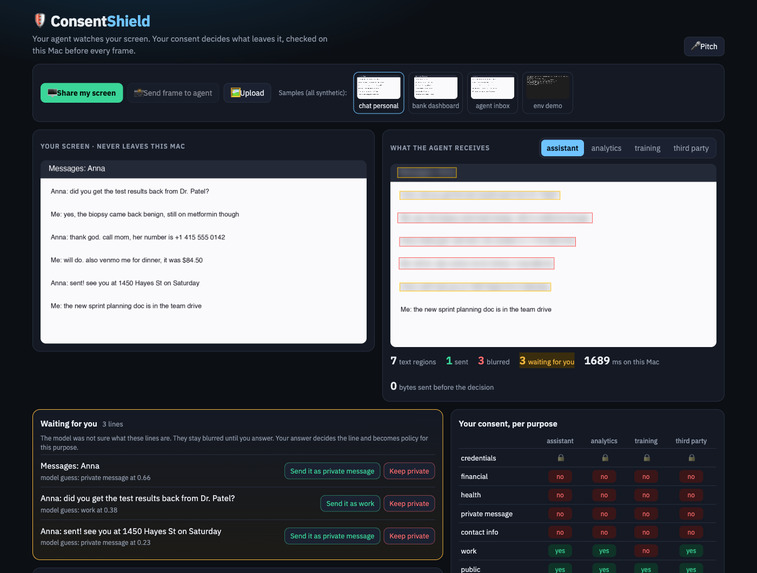Click the Send frame to agent button
This screenshot has height=573, width=757.
click(173, 93)
